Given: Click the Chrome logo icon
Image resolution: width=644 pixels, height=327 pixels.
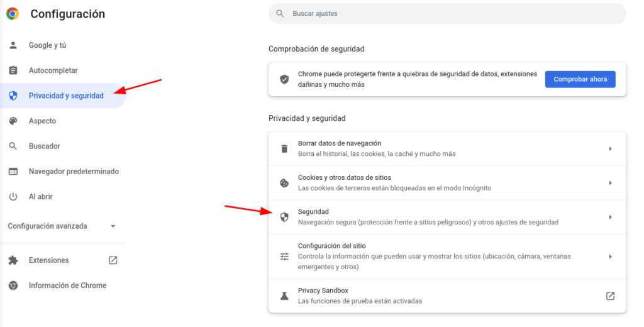Looking at the screenshot, I should pos(13,14).
